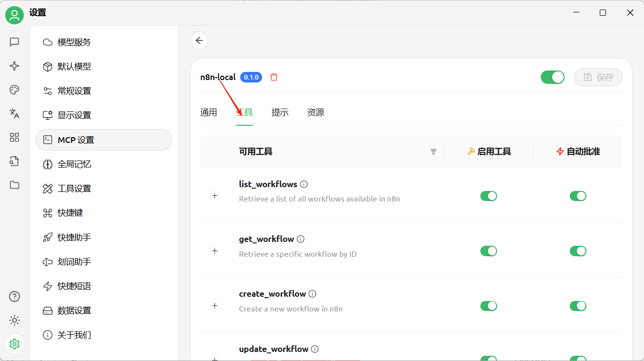The image size is (644, 361).
Task: Open the palette painting icon in sidebar
Action: 14,90
